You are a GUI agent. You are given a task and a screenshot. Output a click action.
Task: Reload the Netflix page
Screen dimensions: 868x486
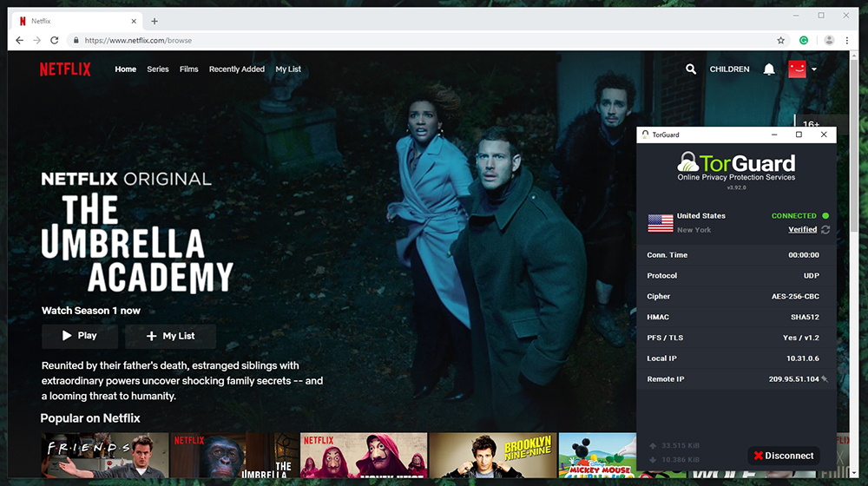[54, 41]
